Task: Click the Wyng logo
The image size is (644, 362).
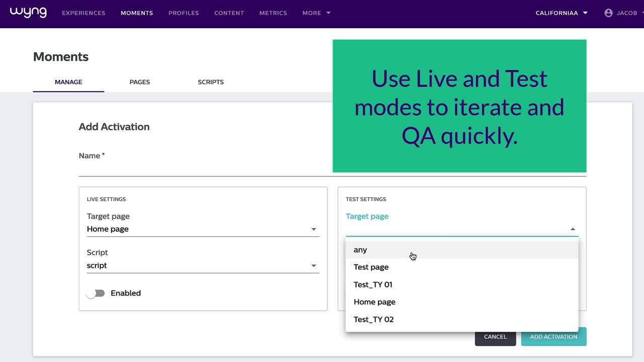Action: tap(28, 13)
